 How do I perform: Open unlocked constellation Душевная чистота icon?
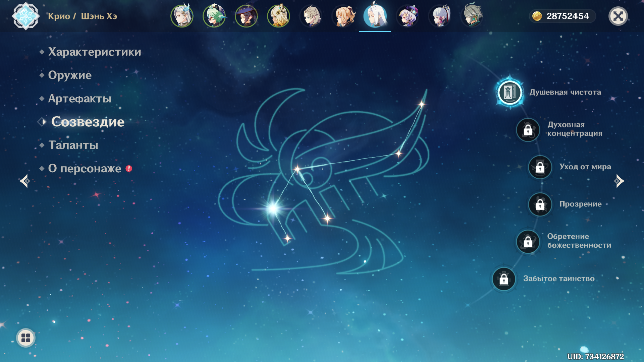pos(509,93)
